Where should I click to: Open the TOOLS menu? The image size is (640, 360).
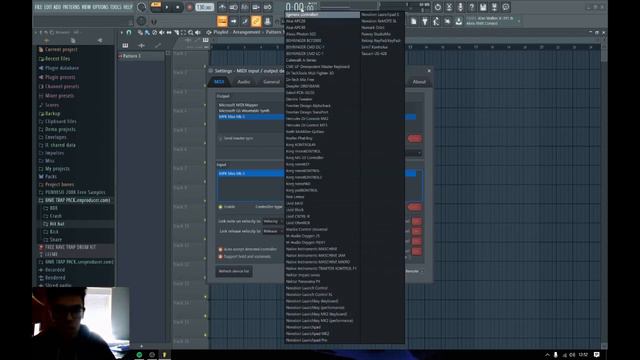click(x=116, y=7)
